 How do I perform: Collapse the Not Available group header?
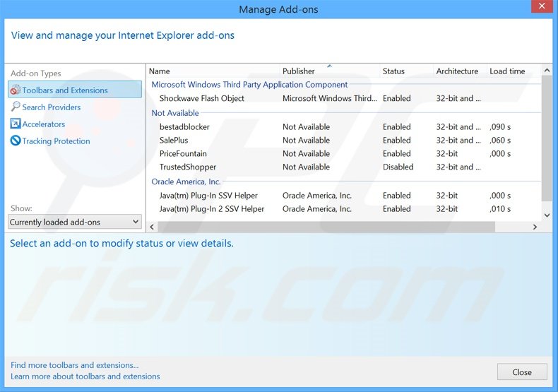coord(175,113)
